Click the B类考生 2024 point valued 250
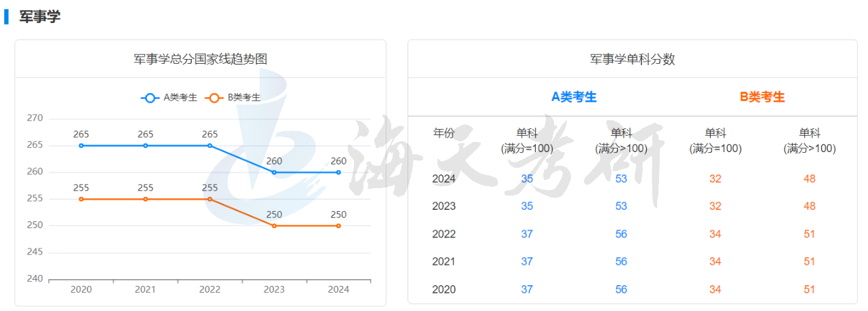Screen dimensions: 868x311 338,225
